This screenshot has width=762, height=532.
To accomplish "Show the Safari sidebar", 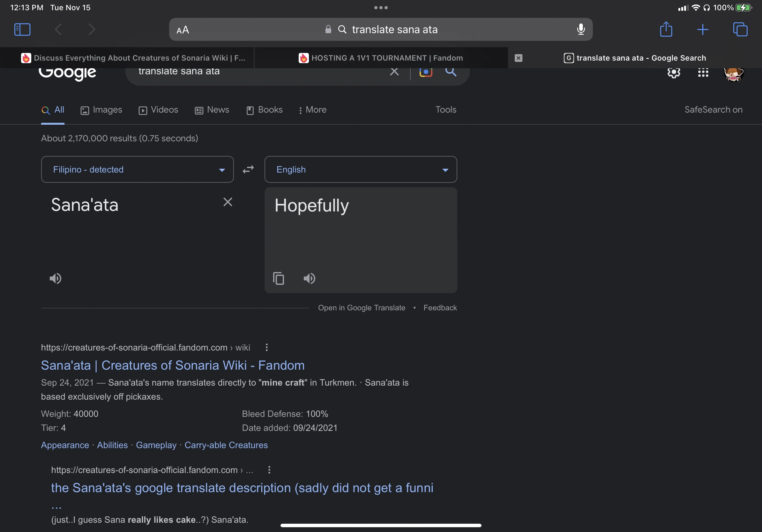I will [22, 29].
